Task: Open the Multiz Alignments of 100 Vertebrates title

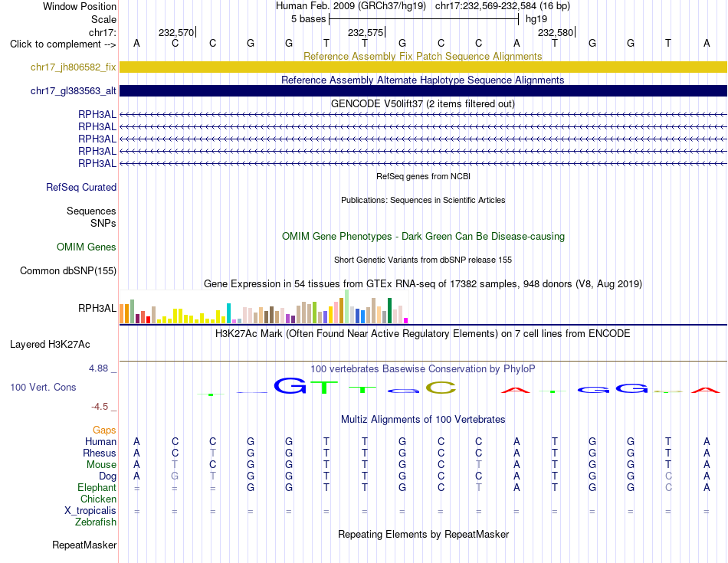Action: (x=423, y=420)
